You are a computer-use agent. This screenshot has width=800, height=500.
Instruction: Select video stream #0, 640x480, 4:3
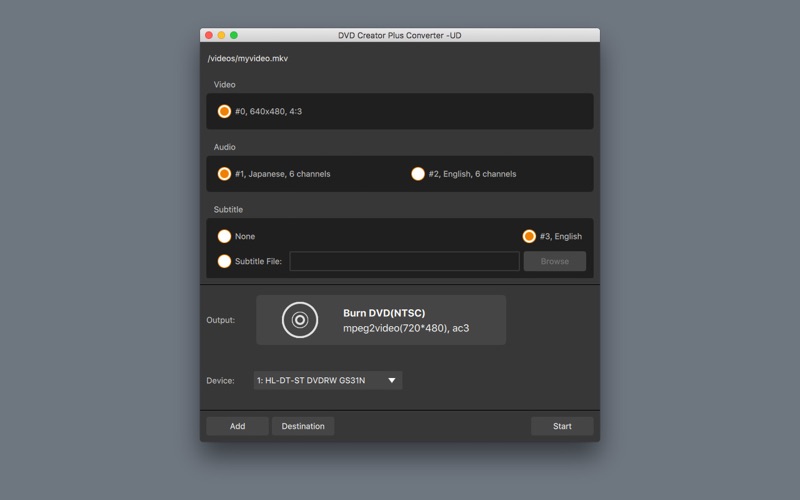224,111
